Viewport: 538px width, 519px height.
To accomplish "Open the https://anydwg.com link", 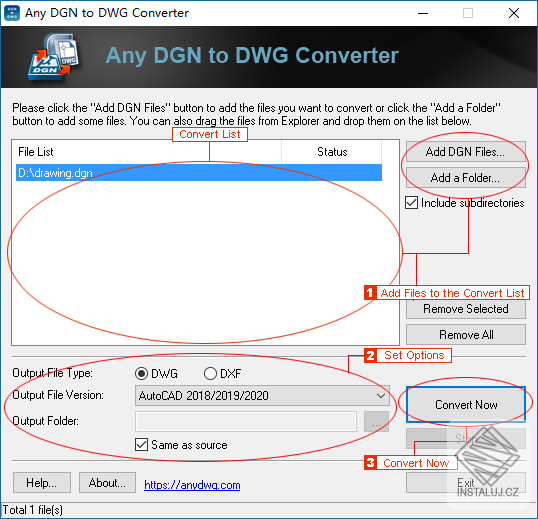I will pos(192,485).
